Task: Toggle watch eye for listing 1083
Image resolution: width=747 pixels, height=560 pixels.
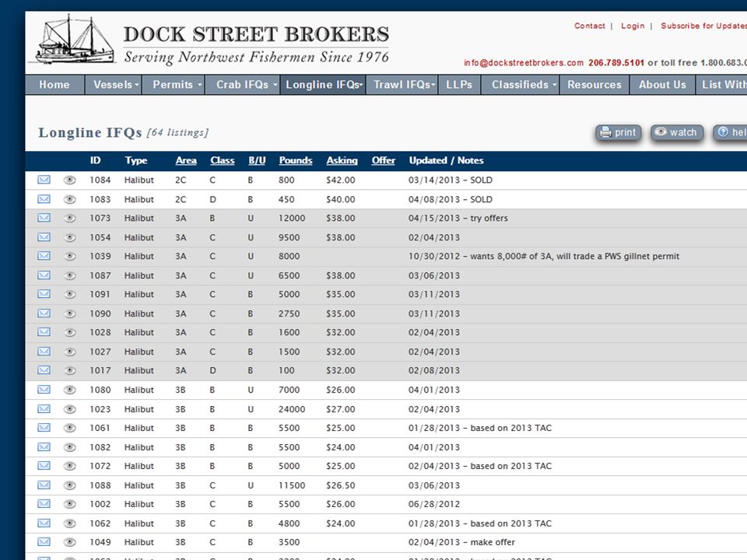Action: (x=69, y=199)
